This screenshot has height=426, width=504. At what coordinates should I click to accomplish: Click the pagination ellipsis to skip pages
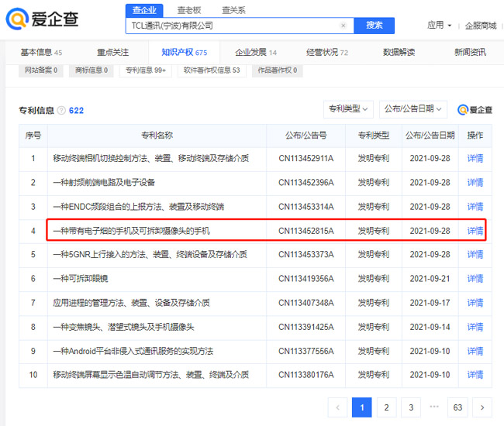(434, 407)
